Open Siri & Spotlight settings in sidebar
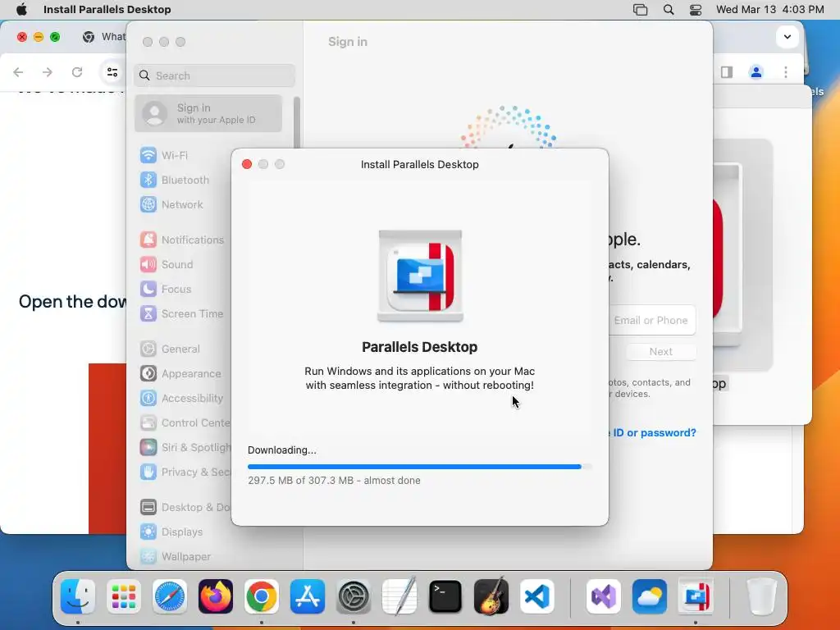The height and width of the screenshot is (630, 840). (x=185, y=447)
